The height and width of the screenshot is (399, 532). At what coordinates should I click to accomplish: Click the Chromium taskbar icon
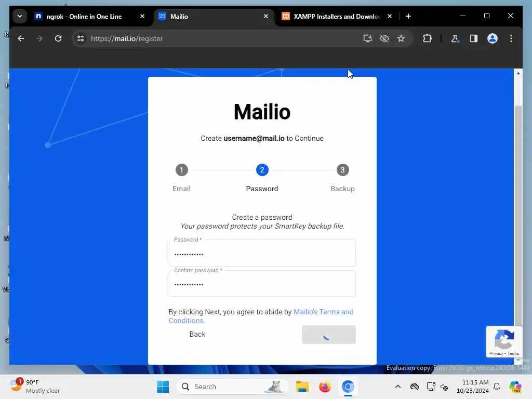pyautogui.click(x=348, y=387)
